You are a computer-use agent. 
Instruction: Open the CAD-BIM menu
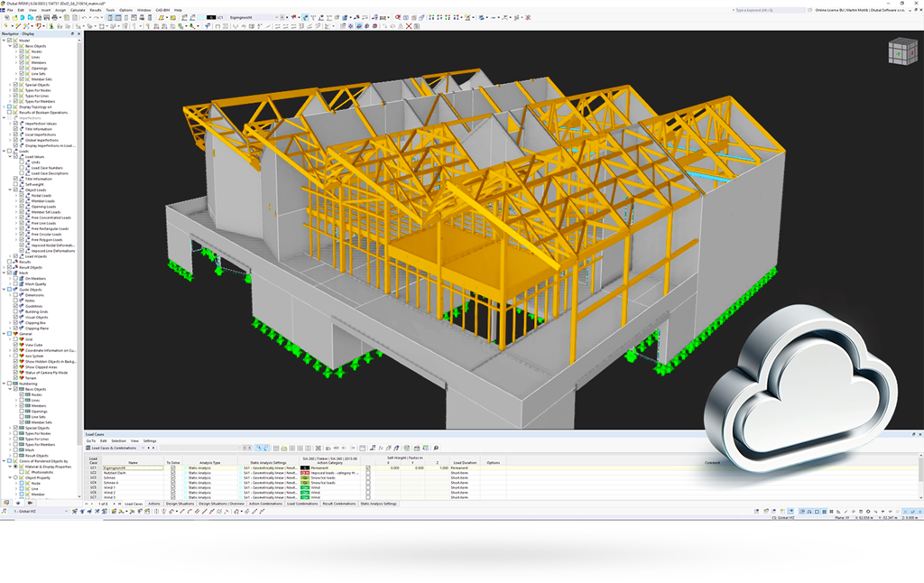coord(162,10)
